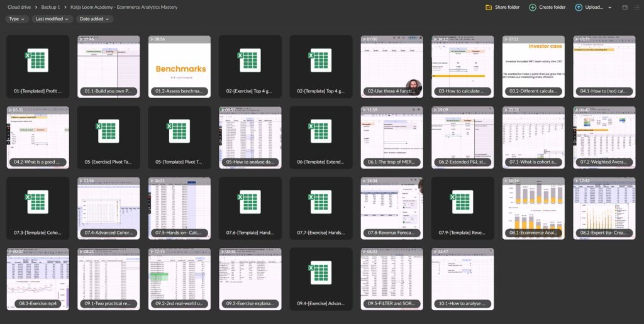This screenshot has height=324, width=644.
Task: Open the 02-[Template] Top 4 Excel file icon
Action: point(321,60)
